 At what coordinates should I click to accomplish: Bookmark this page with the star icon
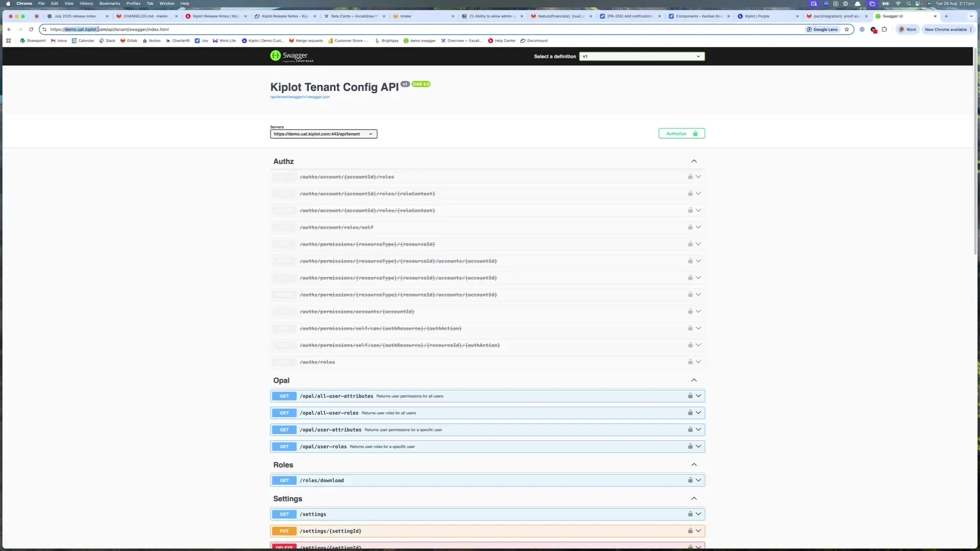(x=847, y=30)
